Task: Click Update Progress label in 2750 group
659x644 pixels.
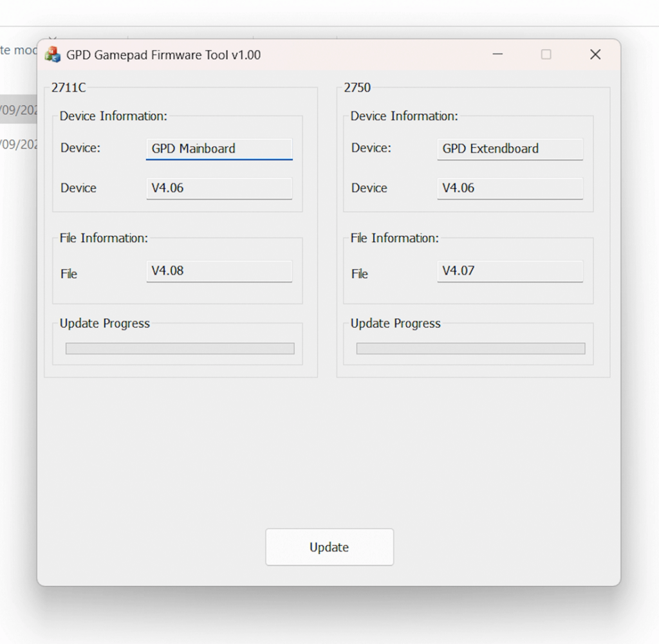Action: [396, 324]
